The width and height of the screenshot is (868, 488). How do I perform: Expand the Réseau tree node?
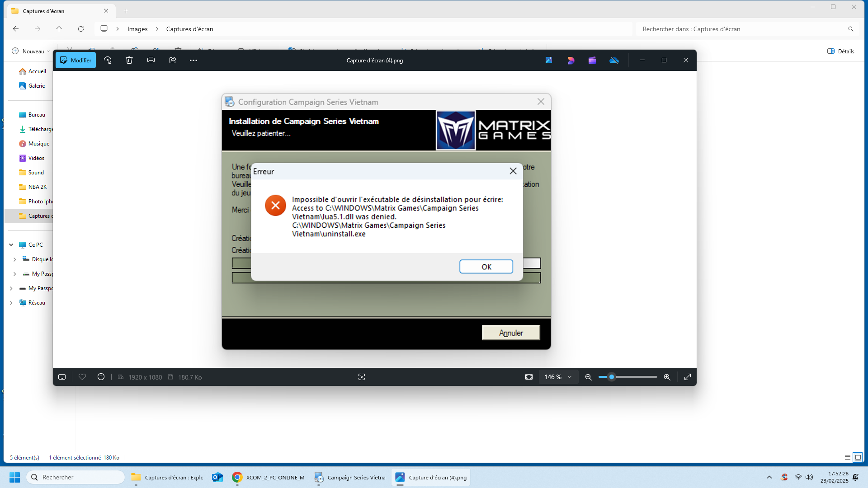coord(11,303)
